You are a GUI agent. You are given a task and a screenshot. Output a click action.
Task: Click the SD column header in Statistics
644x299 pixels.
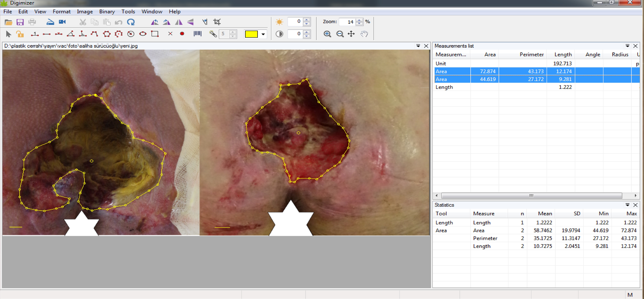point(569,214)
